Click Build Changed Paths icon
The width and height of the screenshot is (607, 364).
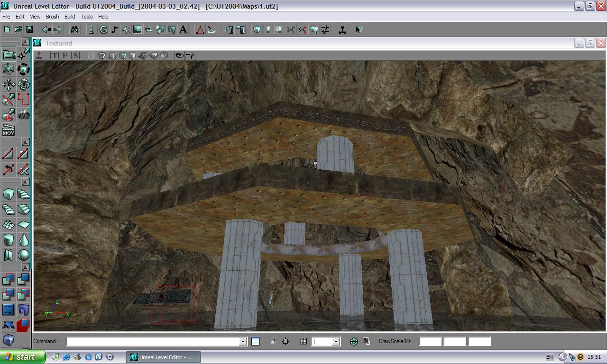click(x=302, y=29)
